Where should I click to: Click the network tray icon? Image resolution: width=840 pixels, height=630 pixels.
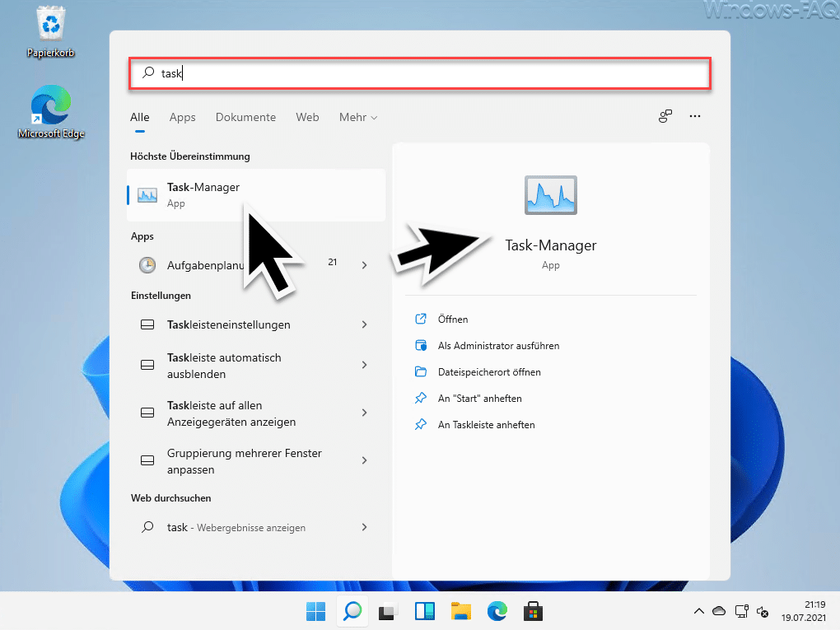pyautogui.click(x=741, y=611)
